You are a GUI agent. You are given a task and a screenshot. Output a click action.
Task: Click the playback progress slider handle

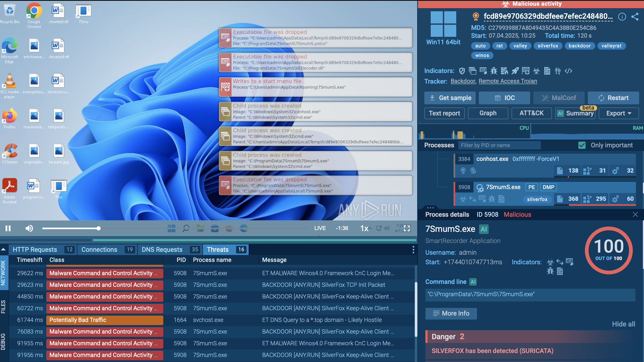98,228
